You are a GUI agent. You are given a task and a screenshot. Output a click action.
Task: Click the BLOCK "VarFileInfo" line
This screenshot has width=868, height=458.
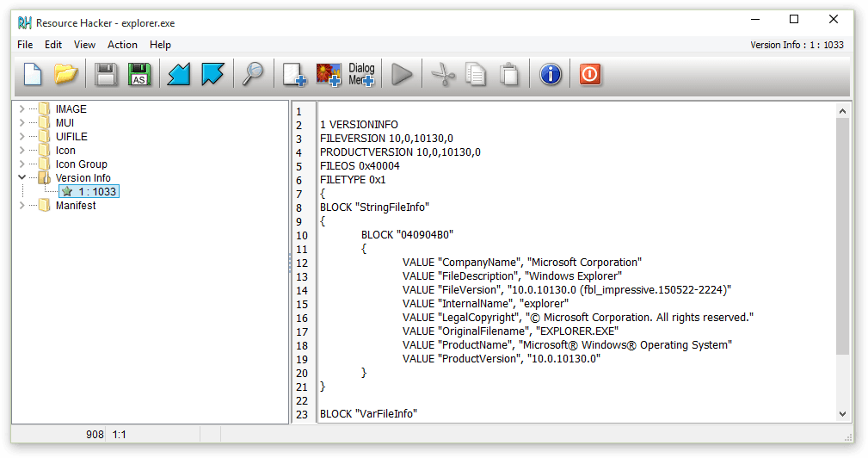(369, 414)
